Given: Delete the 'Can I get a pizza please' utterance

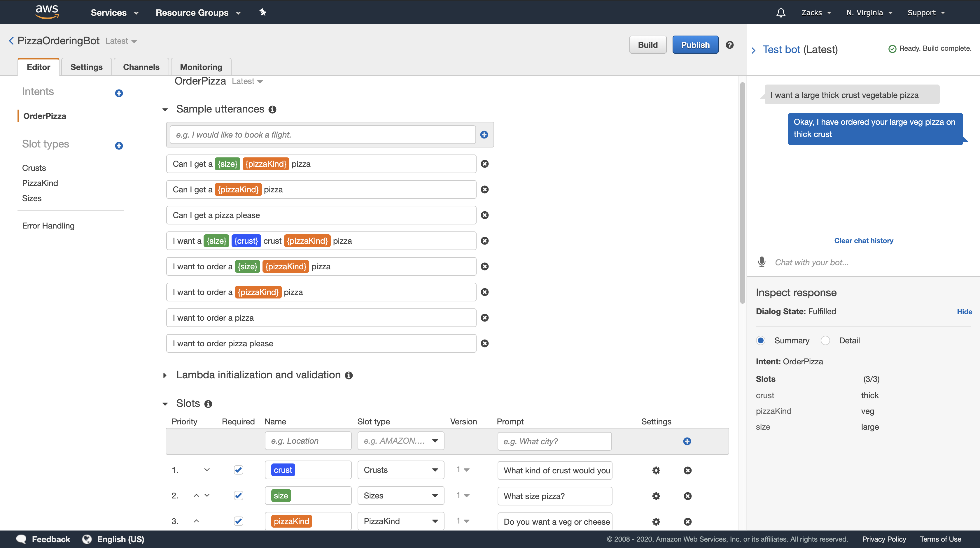Looking at the screenshot, I should (x=485, y=215).
